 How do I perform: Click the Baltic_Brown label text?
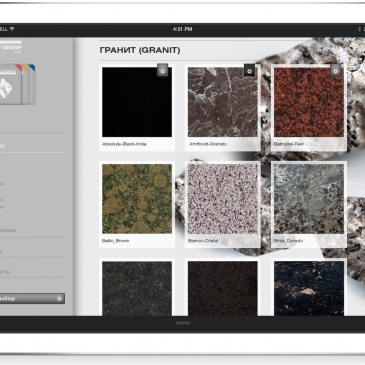(115, 241)
